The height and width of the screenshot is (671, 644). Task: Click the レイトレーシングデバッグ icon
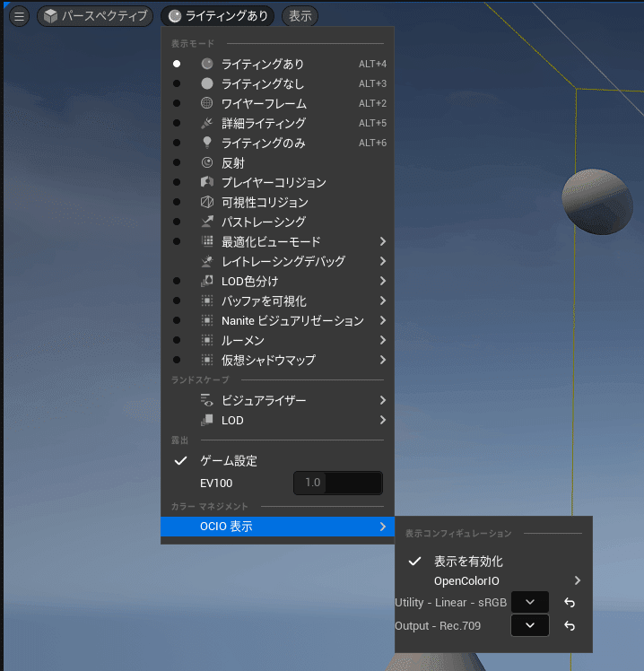(207, 261)
